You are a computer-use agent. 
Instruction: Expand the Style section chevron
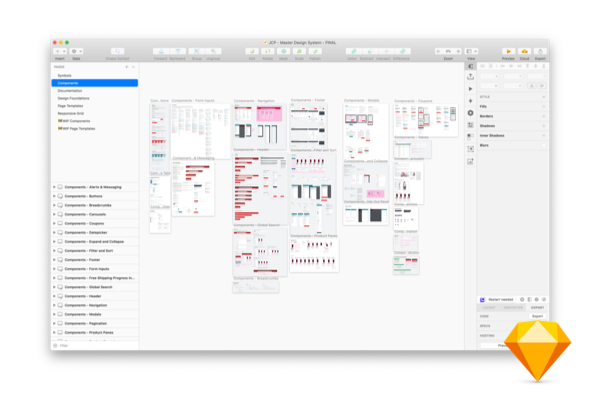click(x=543, y=97)
